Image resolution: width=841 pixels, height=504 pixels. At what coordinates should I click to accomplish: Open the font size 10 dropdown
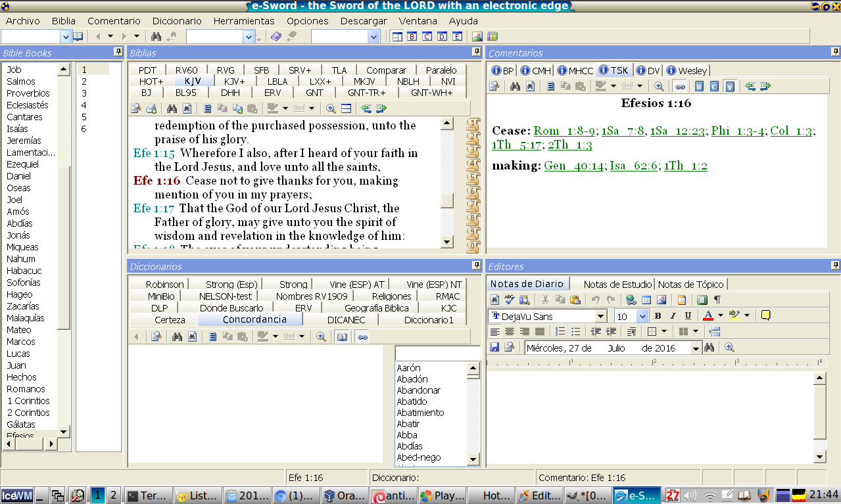click(x=642, y=317)
